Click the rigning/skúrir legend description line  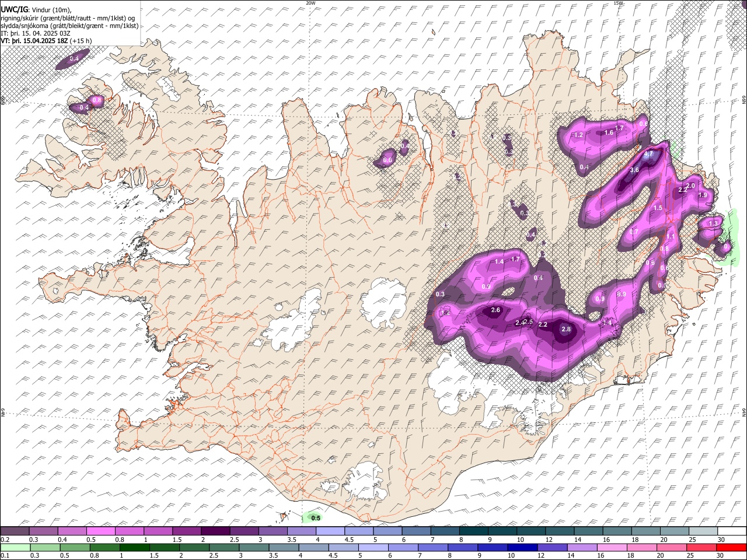pyautogui.click(x=68, y=17)
